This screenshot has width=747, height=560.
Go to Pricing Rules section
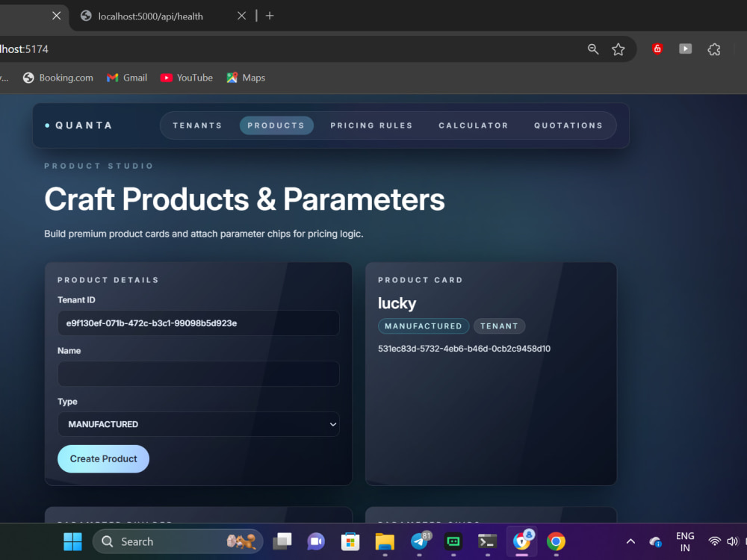pos(371,125)
